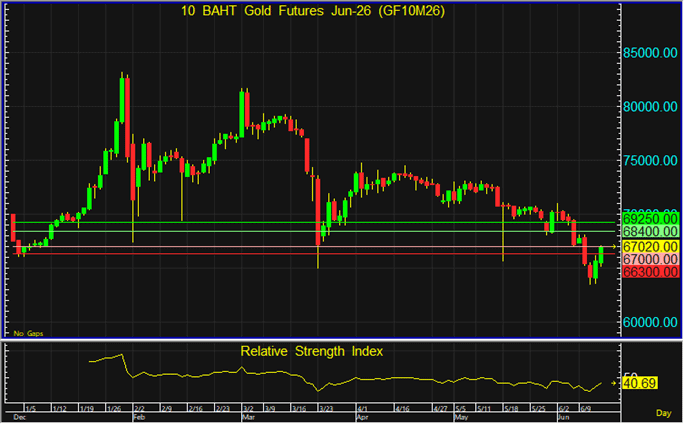
Task: Click the 4/27 date axis label
Action: click(x=440, y=409)
